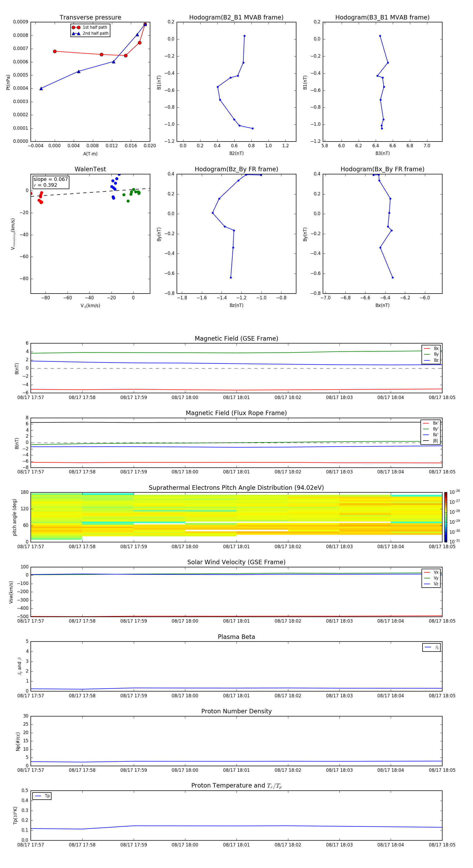Select the blue Bz entry in GSE legend
This screenshot has height=868, width=473.
431,360
